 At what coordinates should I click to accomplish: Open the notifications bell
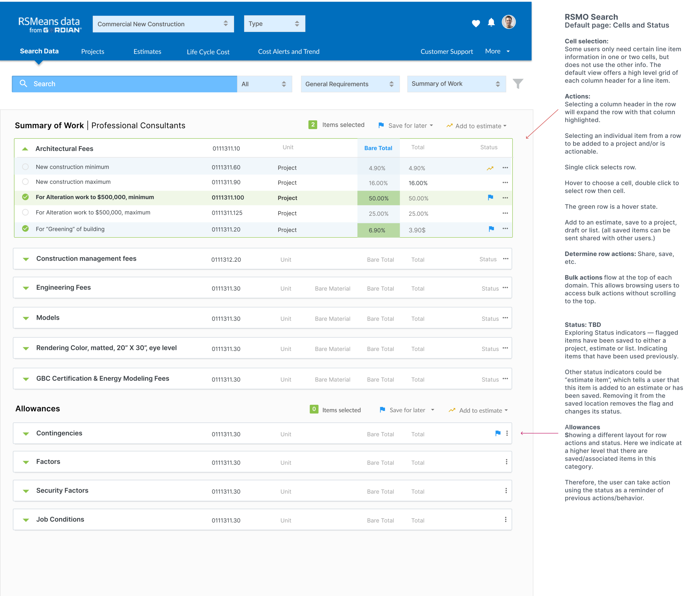point(491,23)
